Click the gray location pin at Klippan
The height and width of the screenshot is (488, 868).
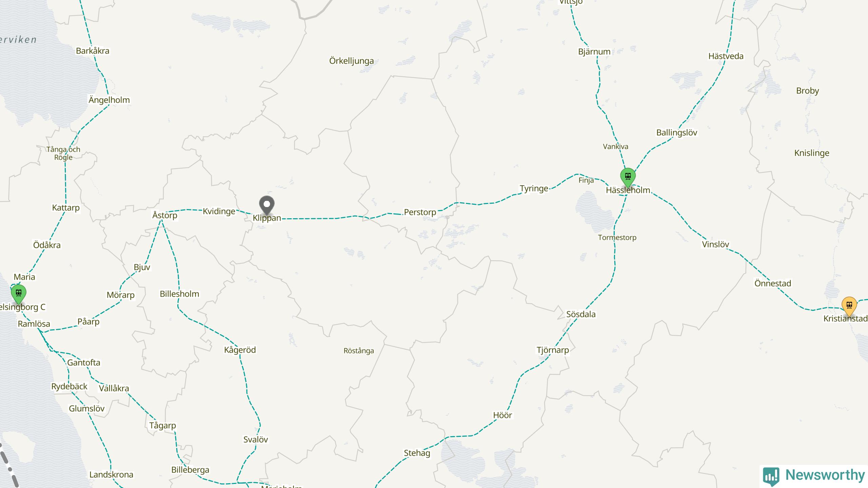(267, 205)
